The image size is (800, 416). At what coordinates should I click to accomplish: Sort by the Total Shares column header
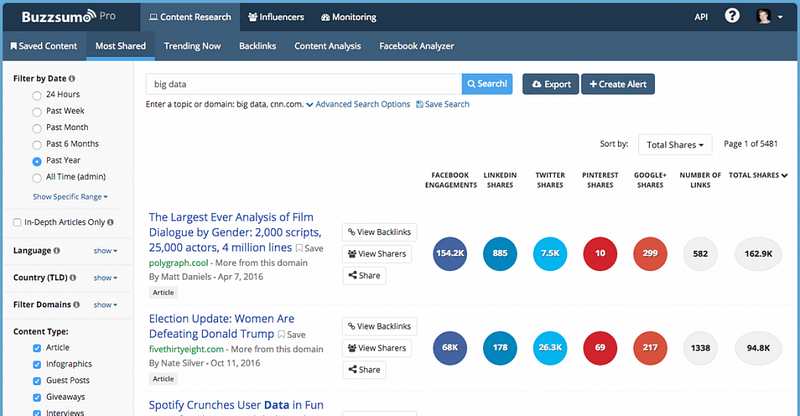pyautogui.click(x=758, y=175)
